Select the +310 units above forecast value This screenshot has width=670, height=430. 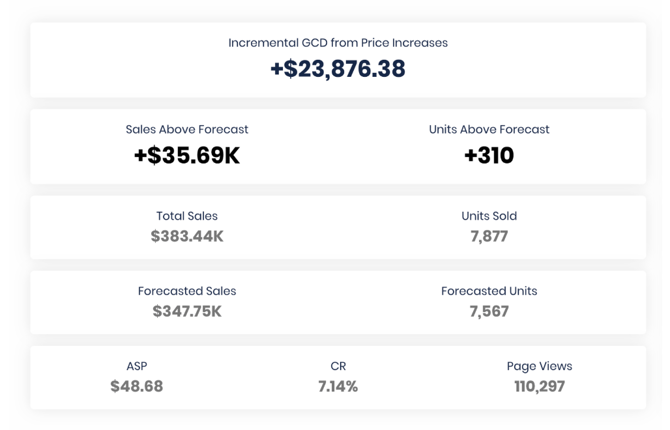(x=489, y=156)
